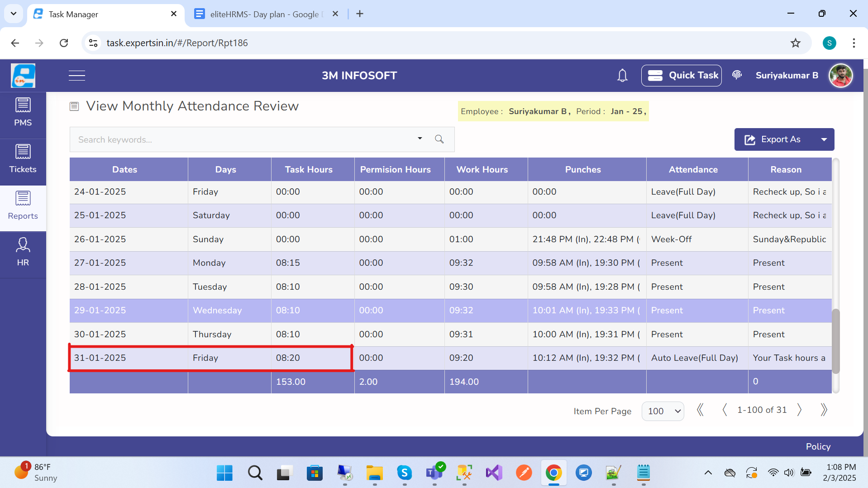Jump to the first page arrow
868x488 pixels.
click(x=700, y=410)
